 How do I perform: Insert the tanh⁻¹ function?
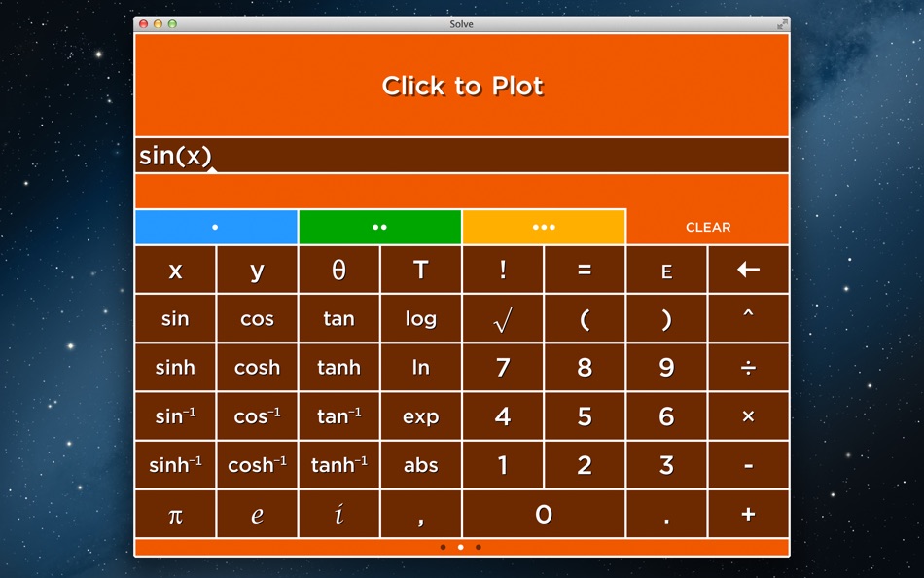pyautogui.click(x=338, y=466)
